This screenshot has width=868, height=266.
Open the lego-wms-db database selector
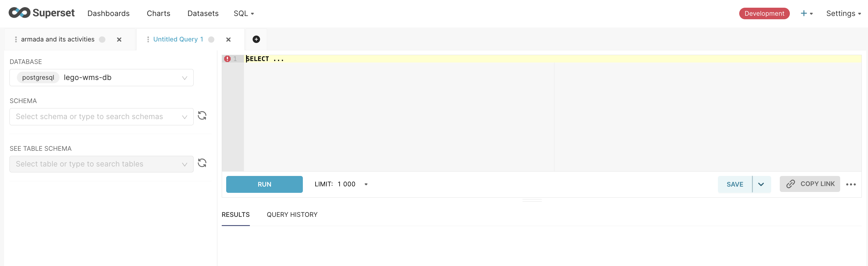click(101, 78)
